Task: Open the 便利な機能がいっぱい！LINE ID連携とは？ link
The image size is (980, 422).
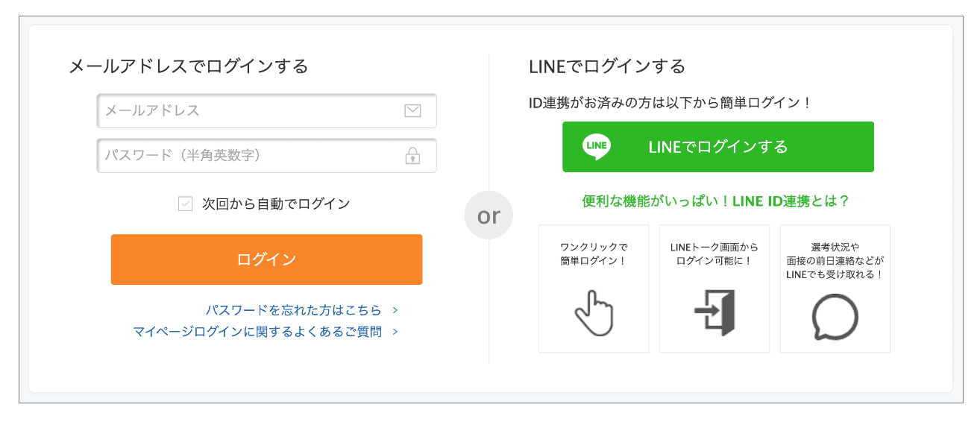Action: (715, 201)
